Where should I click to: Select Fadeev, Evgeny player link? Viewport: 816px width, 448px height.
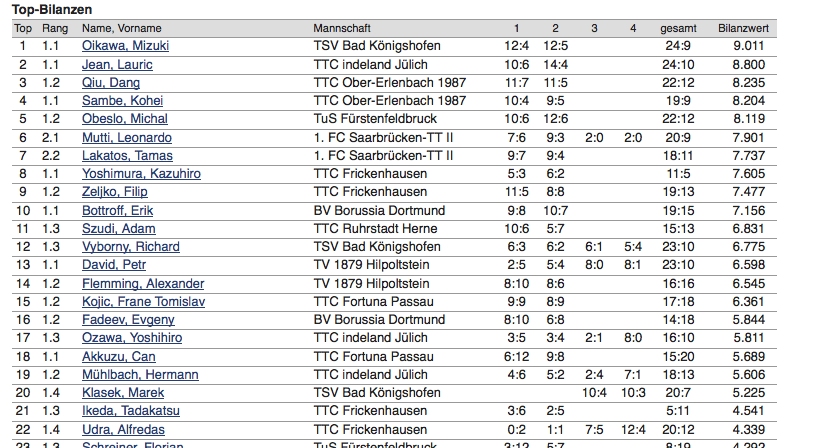tap(128, 319)
